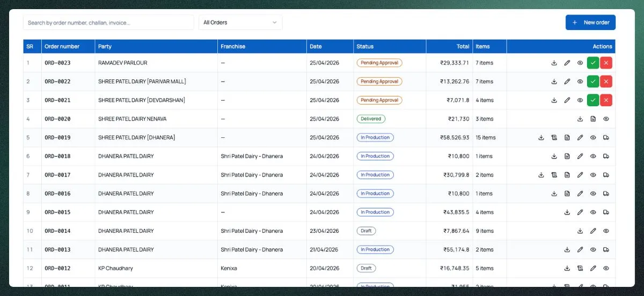The image size is (644, 296).
Task: View order ORD-0016 eye icon
Action: tap(593, 194)
